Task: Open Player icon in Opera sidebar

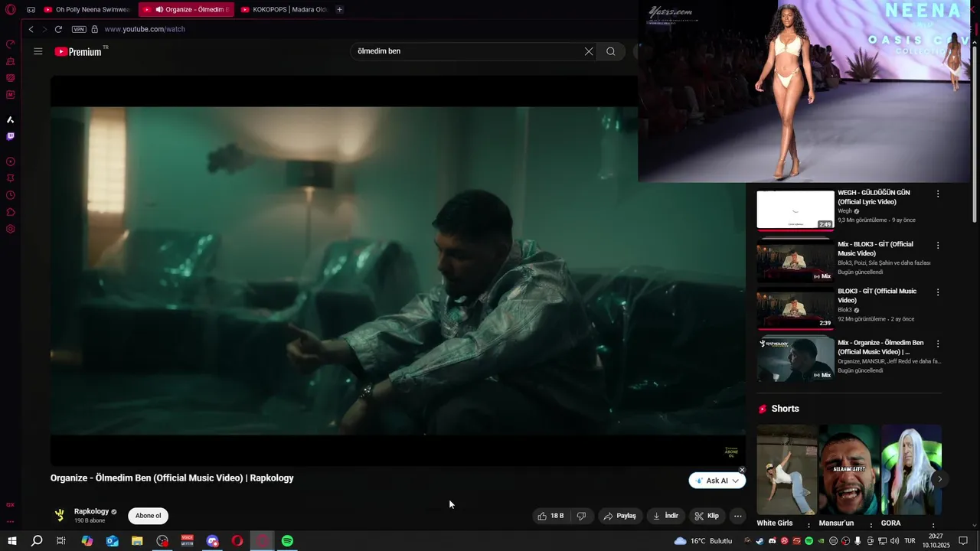Action: coord(11,161)
